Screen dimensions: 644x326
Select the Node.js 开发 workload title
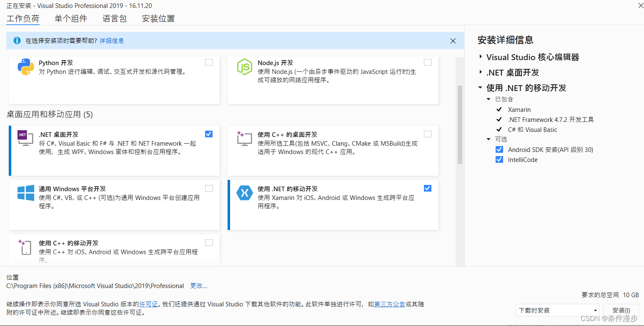275,63
